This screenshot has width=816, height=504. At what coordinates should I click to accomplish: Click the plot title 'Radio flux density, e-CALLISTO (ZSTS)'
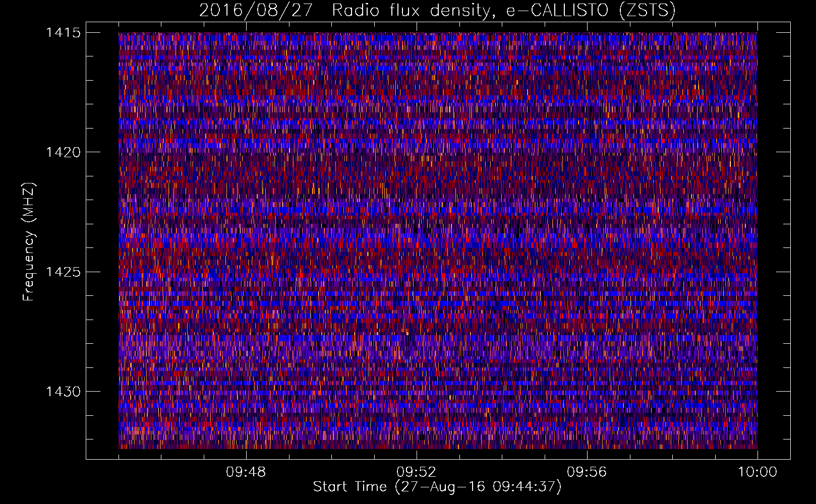(x=504, y=10)
